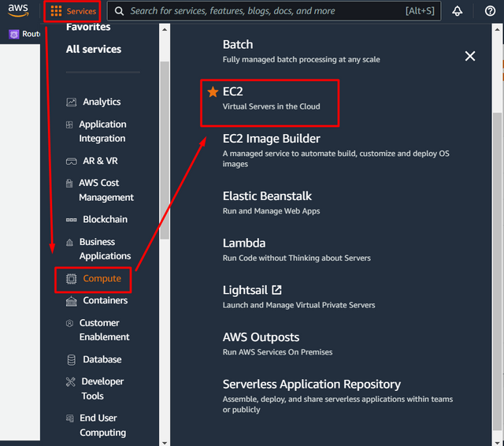504x446 pixels.
Task: Select the Developer Tools category
Action: [102, 388]
